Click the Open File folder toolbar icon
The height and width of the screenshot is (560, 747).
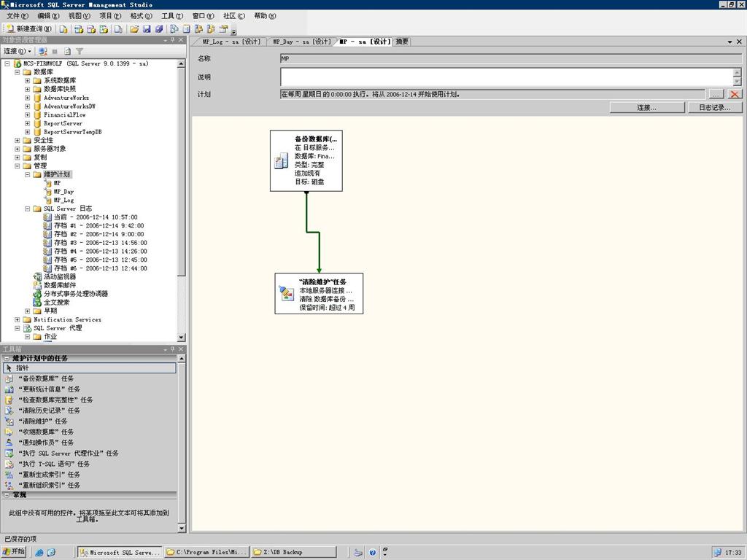click(x=134, y=29)
